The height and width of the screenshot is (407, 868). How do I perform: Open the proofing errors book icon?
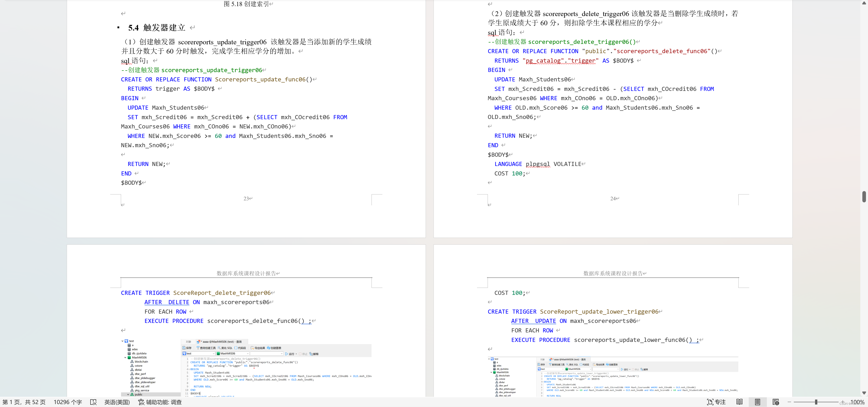(93, 402)
